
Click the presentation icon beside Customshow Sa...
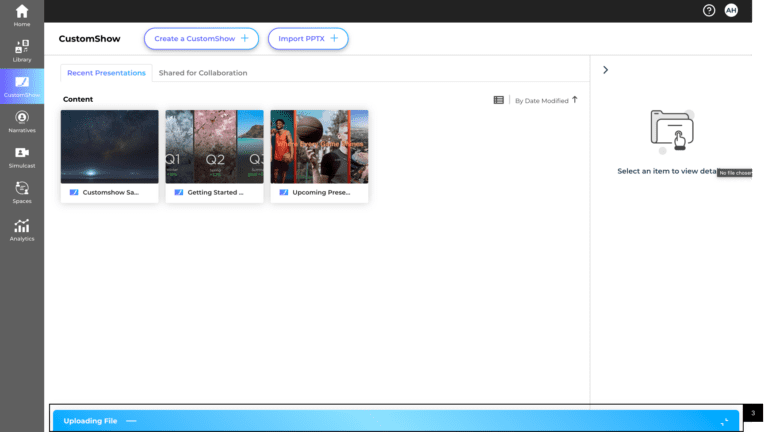74,192
